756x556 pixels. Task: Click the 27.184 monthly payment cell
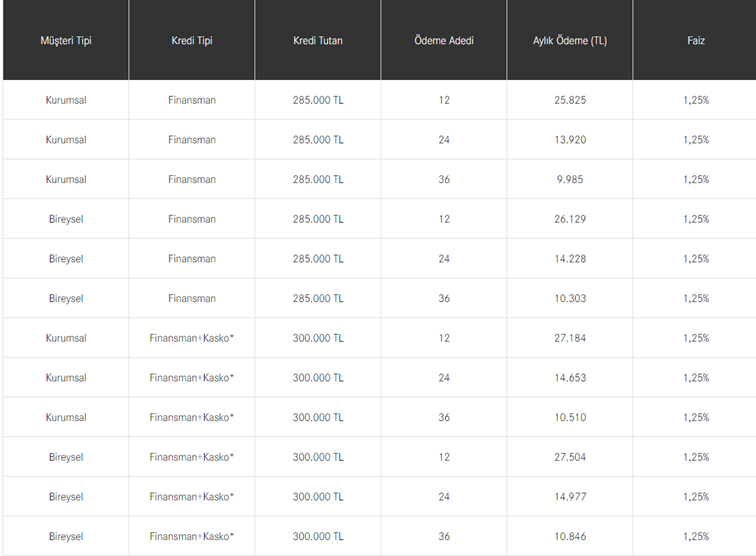pyautogui.click(x=570, y=338)
